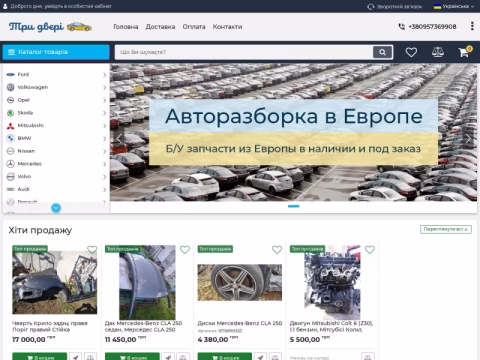Click the price 11 450,00 грн
Screen dimensions: 480x360
[126, 339]
